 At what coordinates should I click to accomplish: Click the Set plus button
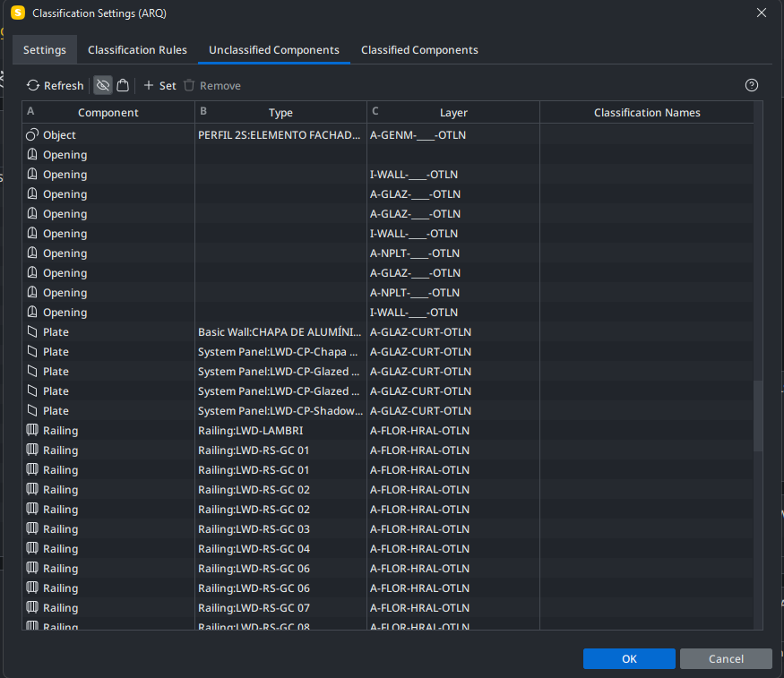[x=160, y=85]
